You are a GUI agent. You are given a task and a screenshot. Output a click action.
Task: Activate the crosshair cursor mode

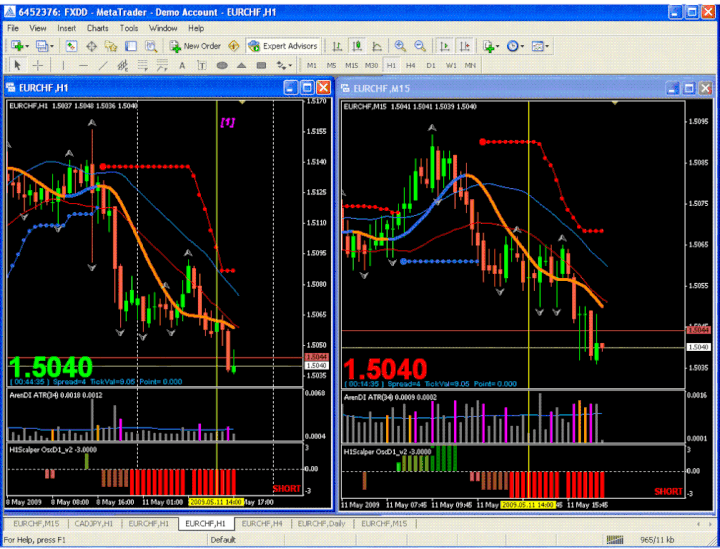tap(38, 66)
